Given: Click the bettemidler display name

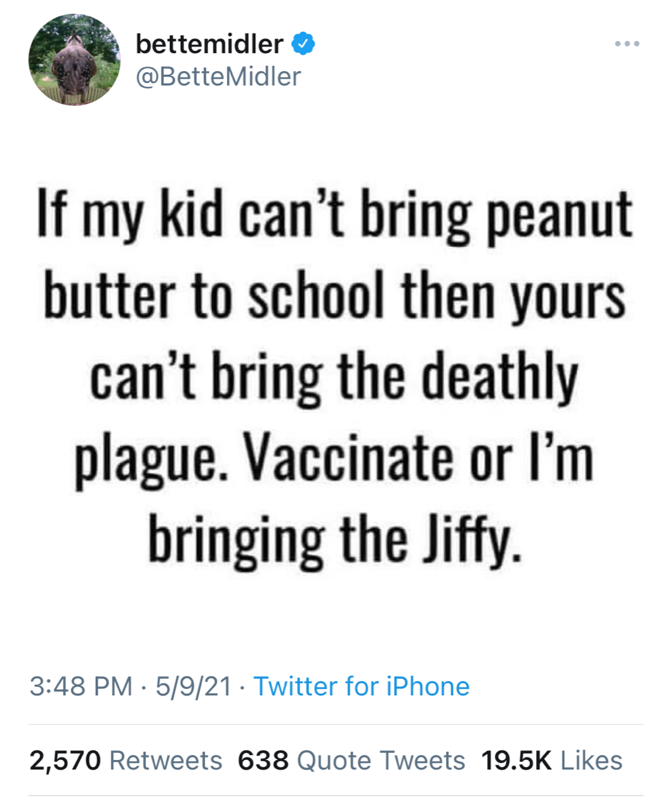Looking at the screenshot, I should click(x=209, y=44).
